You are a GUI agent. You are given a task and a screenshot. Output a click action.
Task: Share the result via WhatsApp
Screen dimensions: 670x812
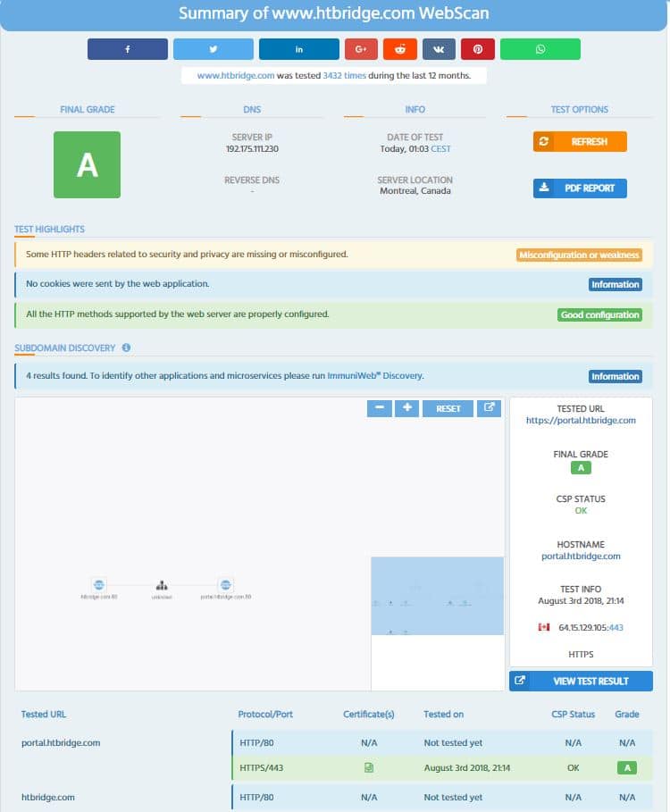[540, 49]
